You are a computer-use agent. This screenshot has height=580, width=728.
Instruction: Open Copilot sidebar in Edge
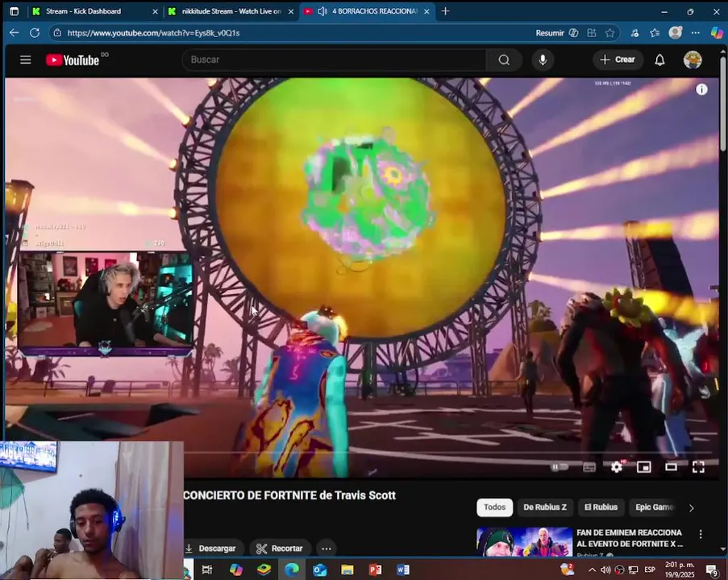coord(717,32)
